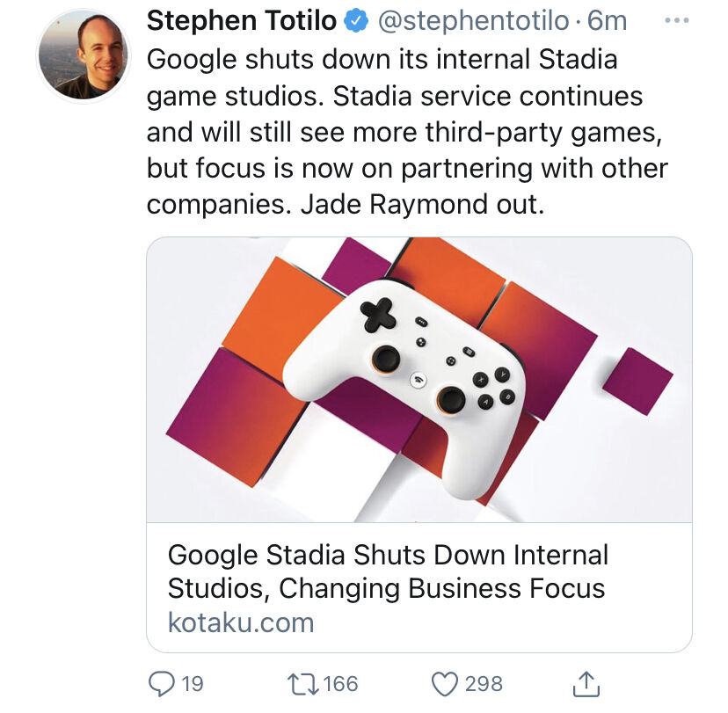This screenshot has height=713, width=728.
Task: Visit the kotaku.com domain link
Action: tap(241, 622)
